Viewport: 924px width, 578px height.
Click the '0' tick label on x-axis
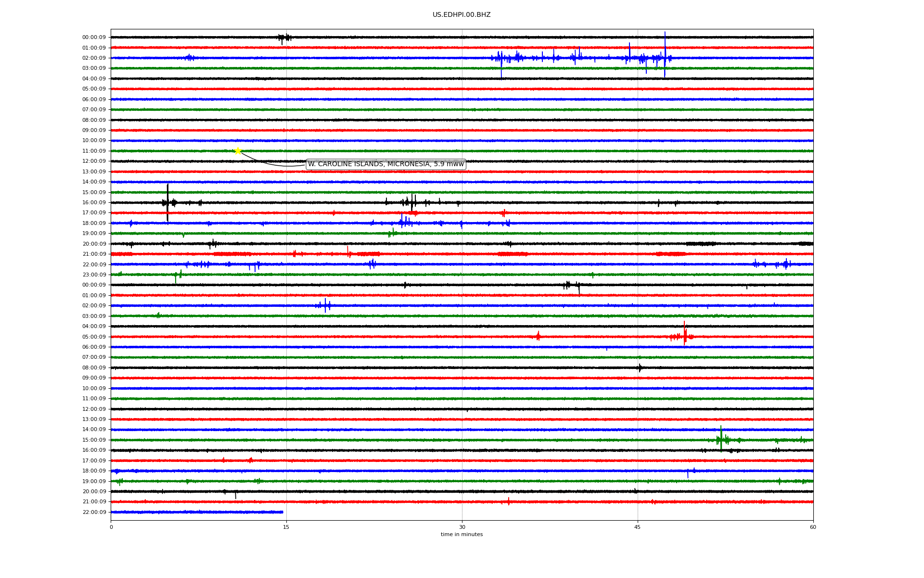(111, 527)
